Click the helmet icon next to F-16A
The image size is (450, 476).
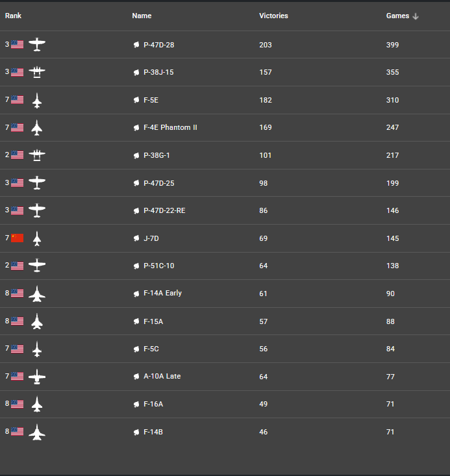(x=136, y=404)
